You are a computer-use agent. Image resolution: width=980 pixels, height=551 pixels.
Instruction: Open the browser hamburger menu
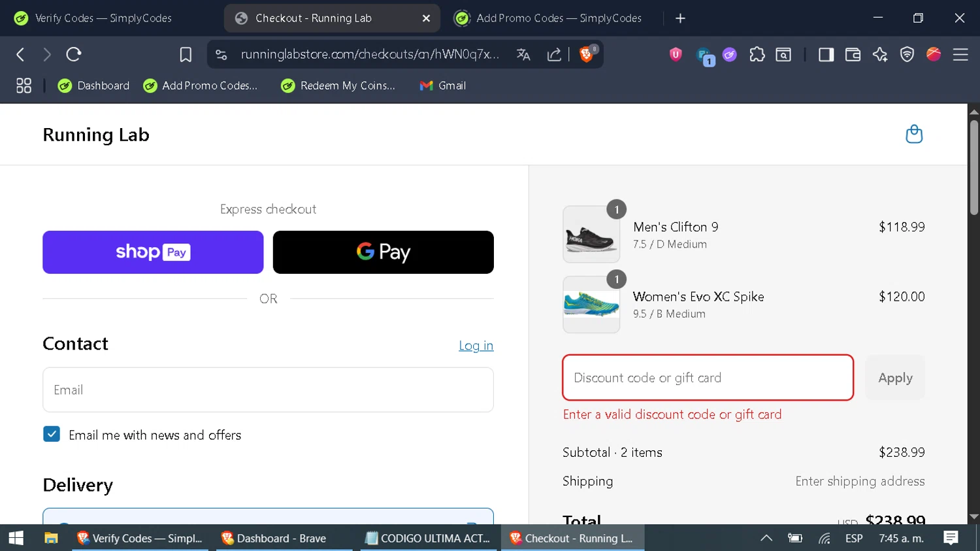click(x=960, y=54)
